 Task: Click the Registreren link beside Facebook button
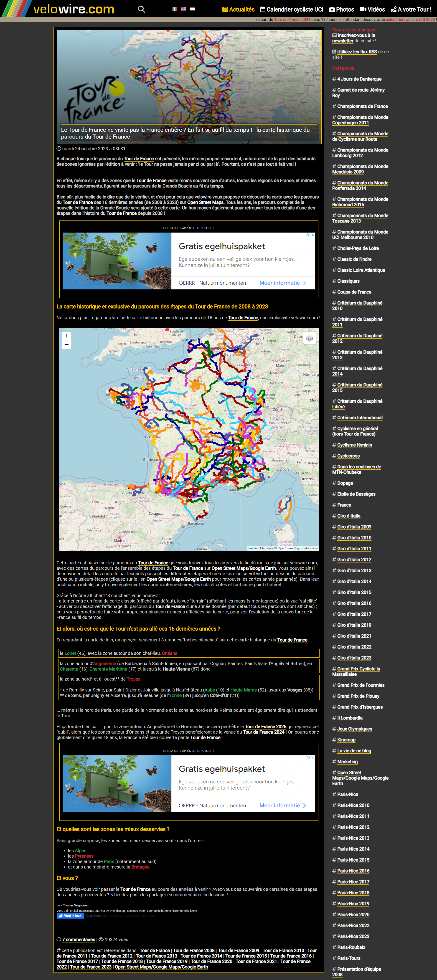93,916
